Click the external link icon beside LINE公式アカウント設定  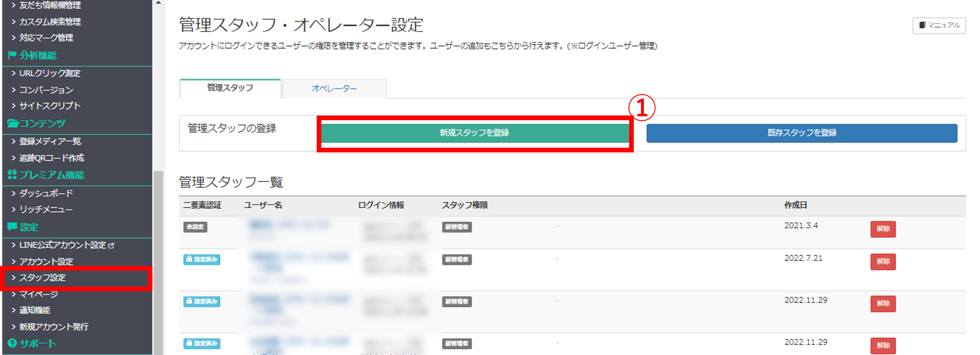click(111, 246)
